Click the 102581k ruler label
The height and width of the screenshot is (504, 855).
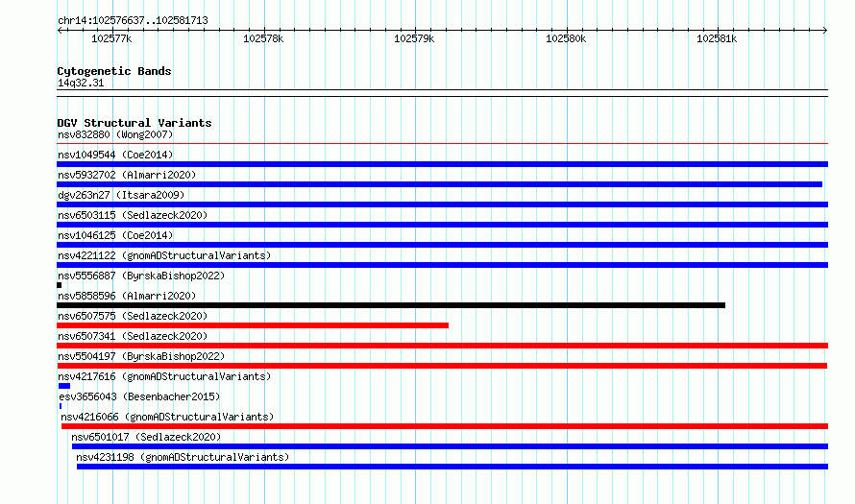717,38
